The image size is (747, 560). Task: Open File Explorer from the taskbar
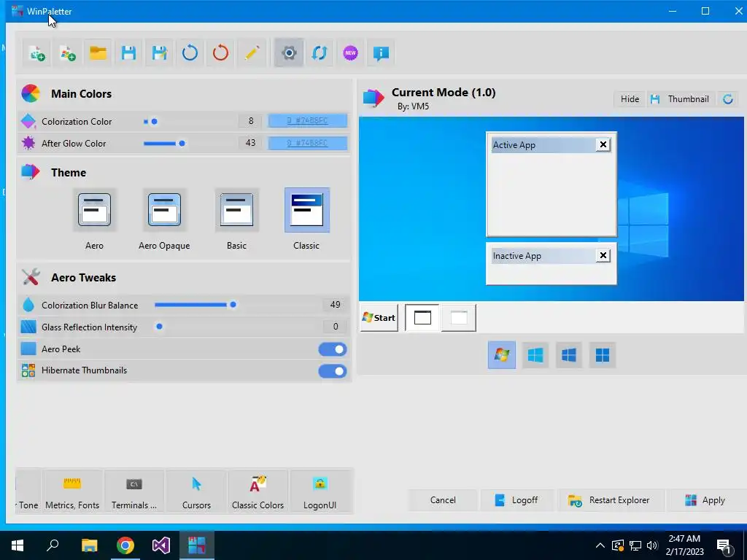(89, 545)
